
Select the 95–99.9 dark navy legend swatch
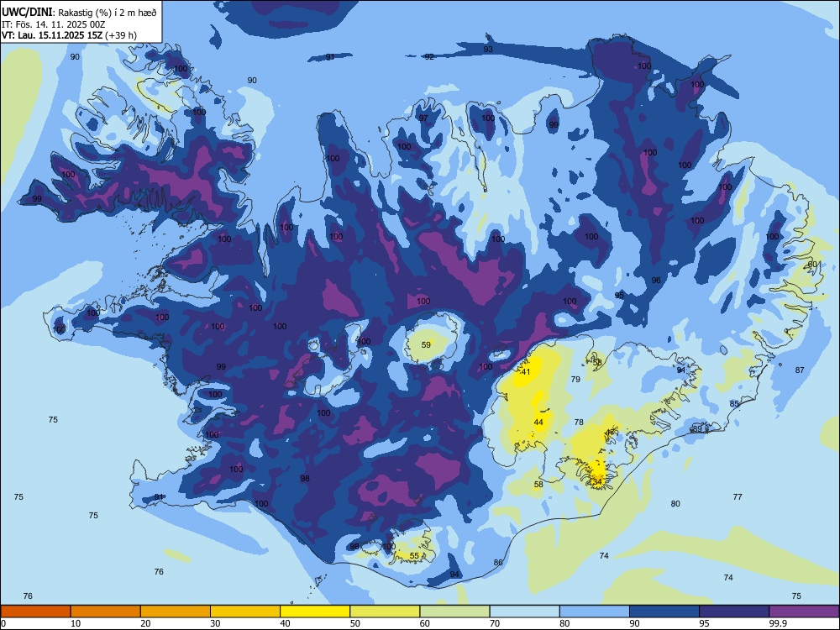tap(734, 612)
